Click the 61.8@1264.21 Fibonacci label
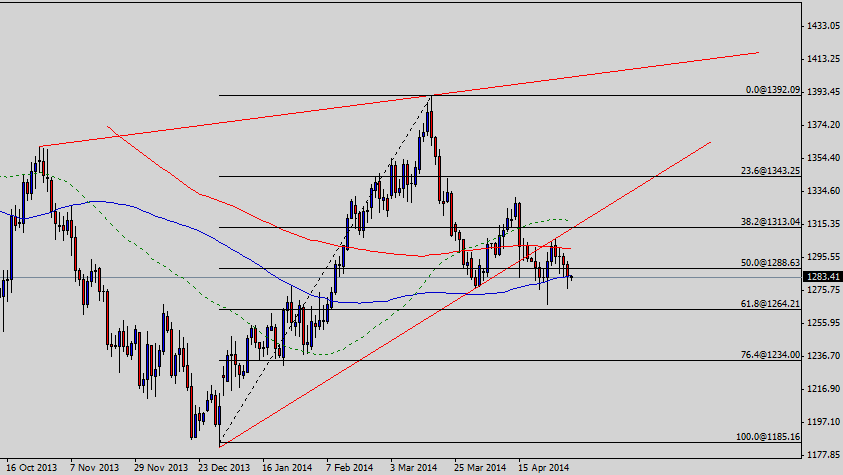The width and height of the screenshot is (843, 475). (x=771, y=303)
